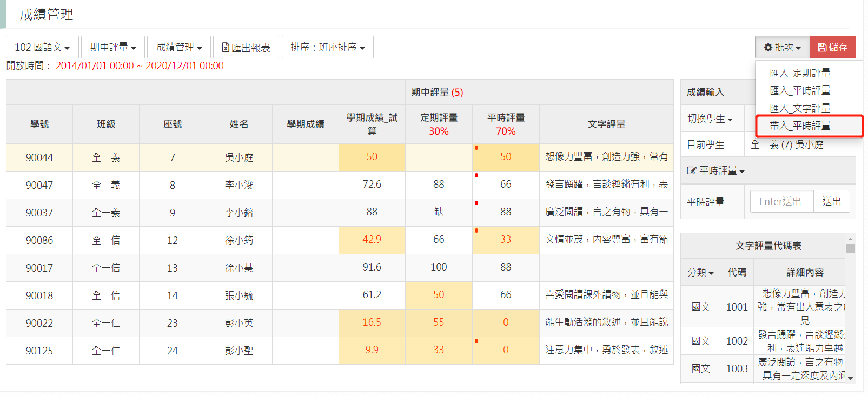Click 文字評量 text for 李小浚
Image resolution: width=868 pixels, height=395 pixels.
tap(606, 185)
